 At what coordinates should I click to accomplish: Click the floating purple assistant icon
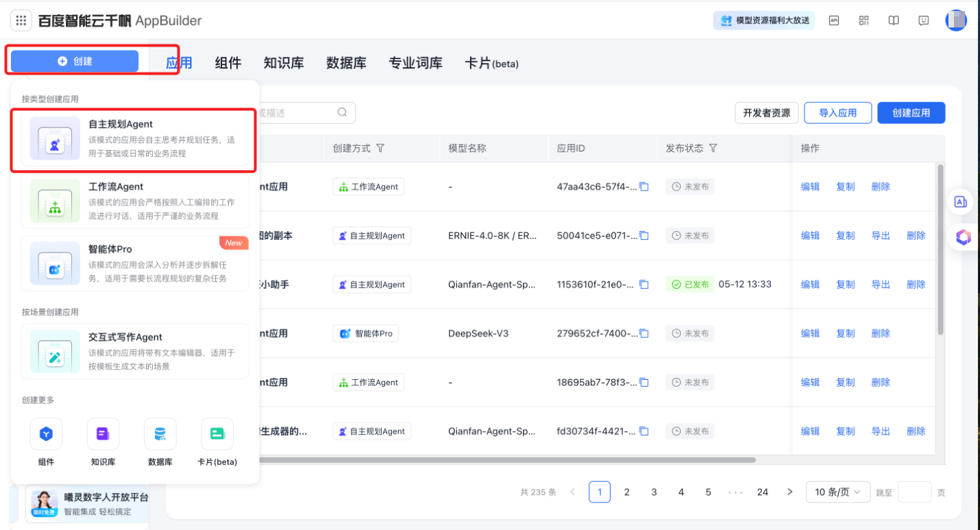click(964, 237)
